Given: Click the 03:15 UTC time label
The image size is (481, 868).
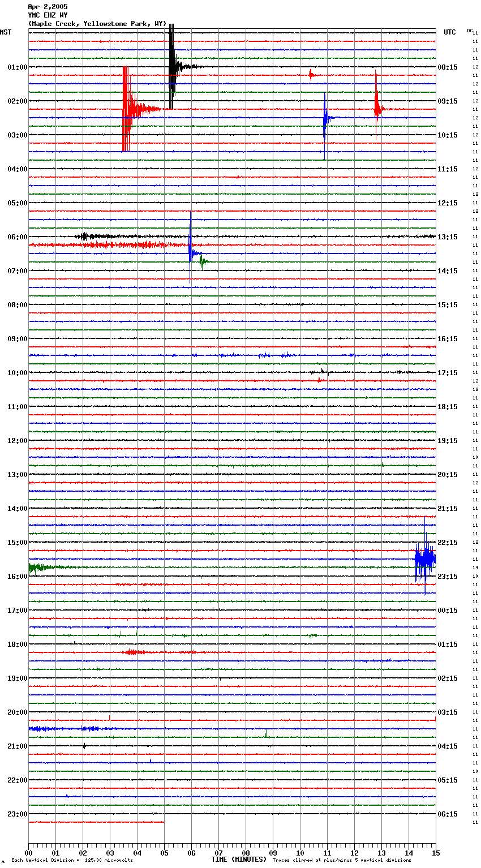Looking at the screenshot, I should coord(448,712).
